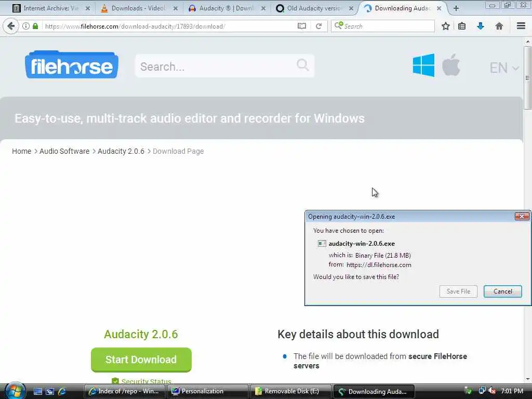Close the Internet Archive tab

click(x=87, y=8)
